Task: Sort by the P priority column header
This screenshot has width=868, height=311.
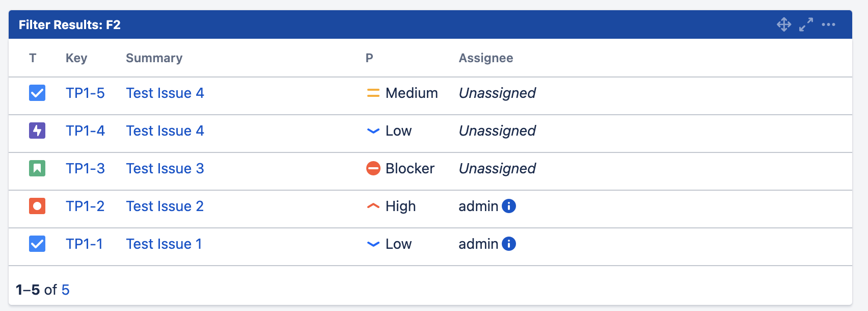Action: (x=369, y=58)
